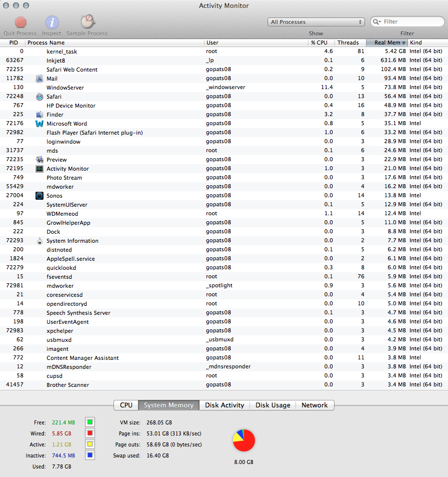Toggle sort arrow on Real Mem column

[403, 43]
